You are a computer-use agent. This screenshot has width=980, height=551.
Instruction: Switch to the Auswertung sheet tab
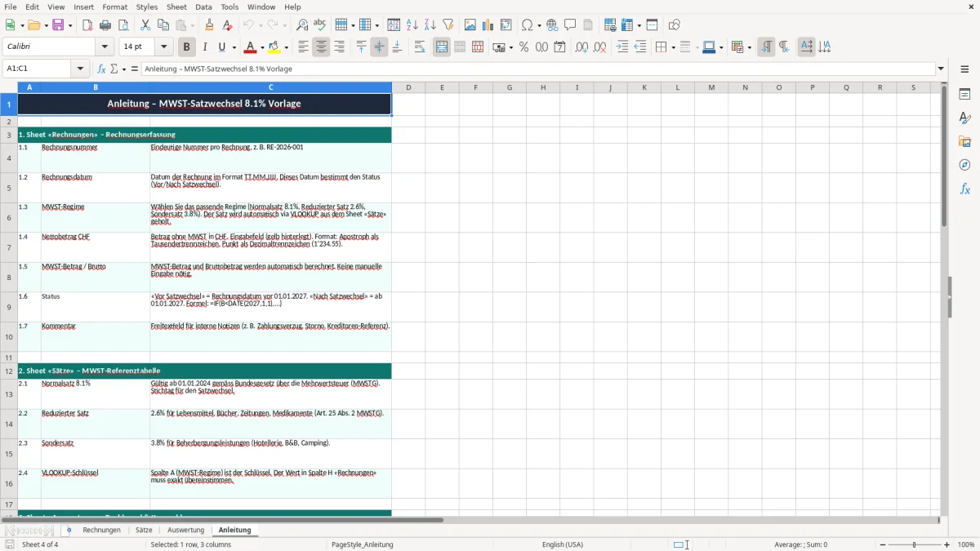tap(186, 530)
